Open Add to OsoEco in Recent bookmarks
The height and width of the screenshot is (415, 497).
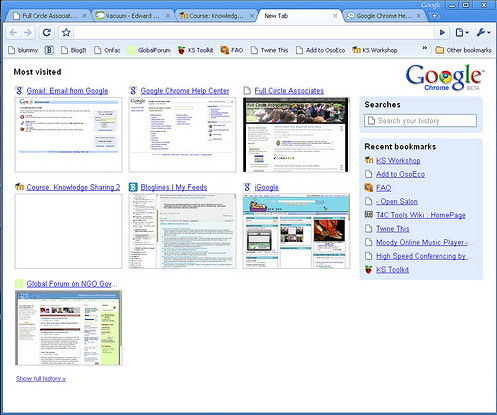coord(400,174)
